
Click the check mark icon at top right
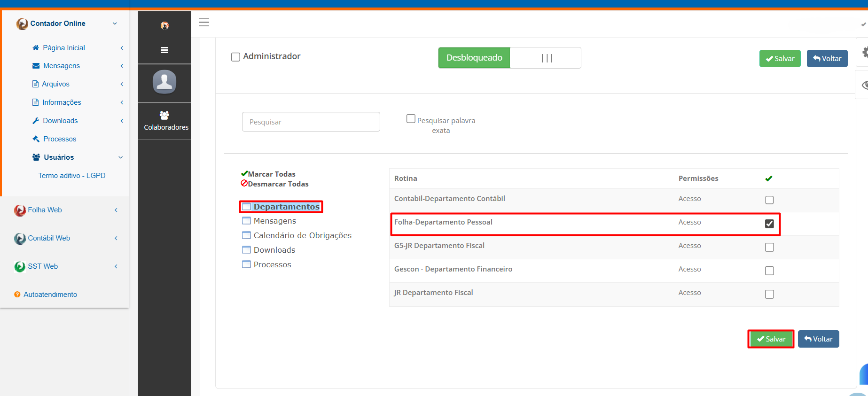[864, 24]
